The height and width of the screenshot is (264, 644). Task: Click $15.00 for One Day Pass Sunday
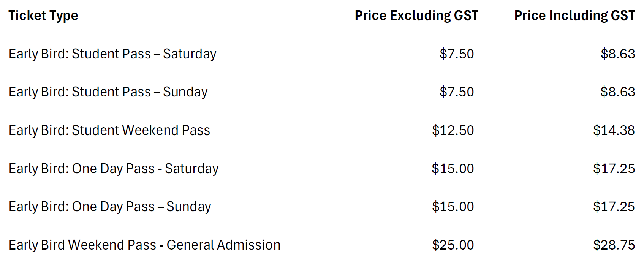(453, 207)
